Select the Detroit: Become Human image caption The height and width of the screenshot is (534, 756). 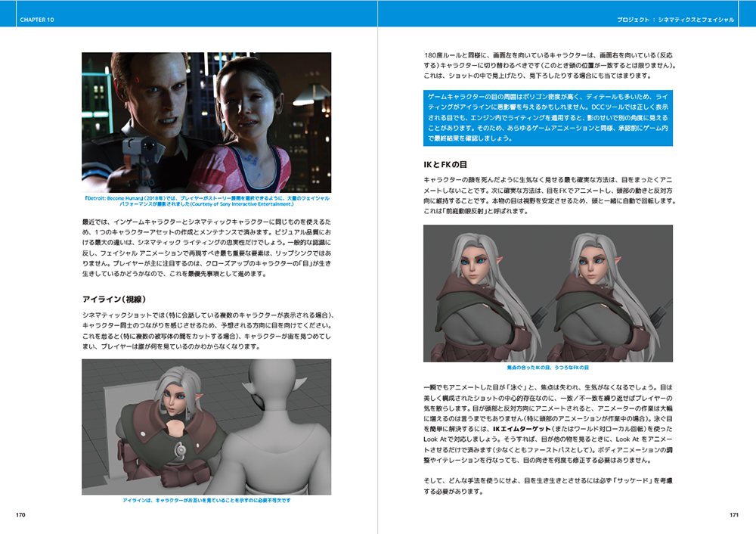pos(206,201)
